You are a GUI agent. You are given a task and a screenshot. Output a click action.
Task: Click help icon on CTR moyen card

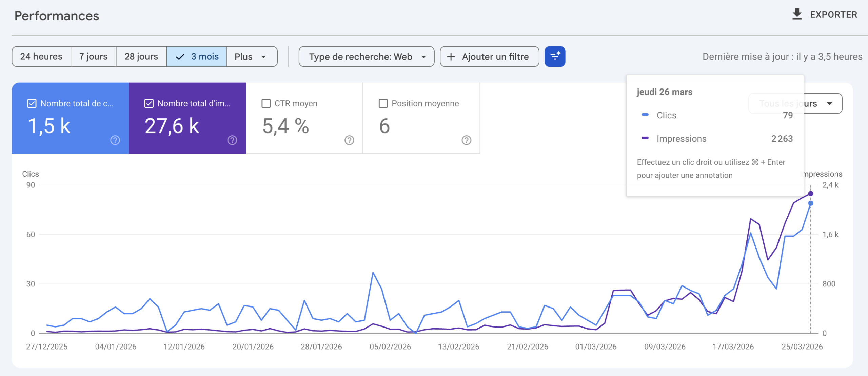(349, 140)
